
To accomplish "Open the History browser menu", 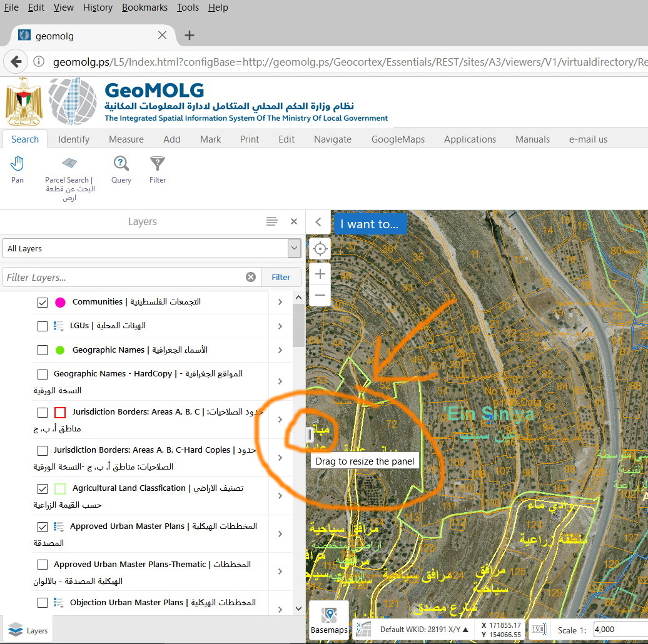I will [x=98, y=8].
